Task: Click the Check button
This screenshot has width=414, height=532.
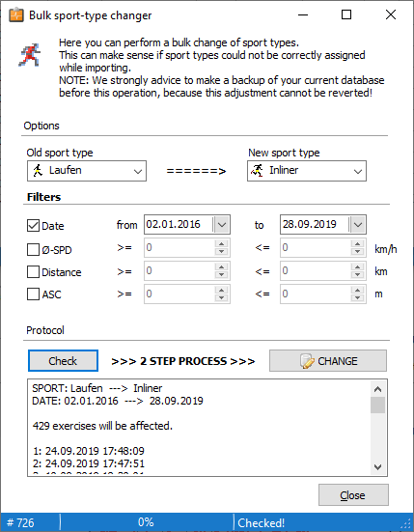Action: [x=63, y=361]
